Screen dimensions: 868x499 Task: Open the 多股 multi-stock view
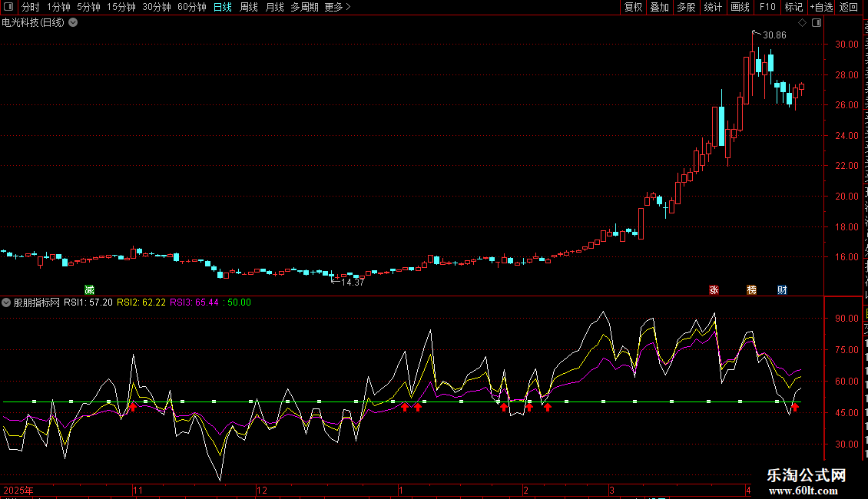(687, 7)
